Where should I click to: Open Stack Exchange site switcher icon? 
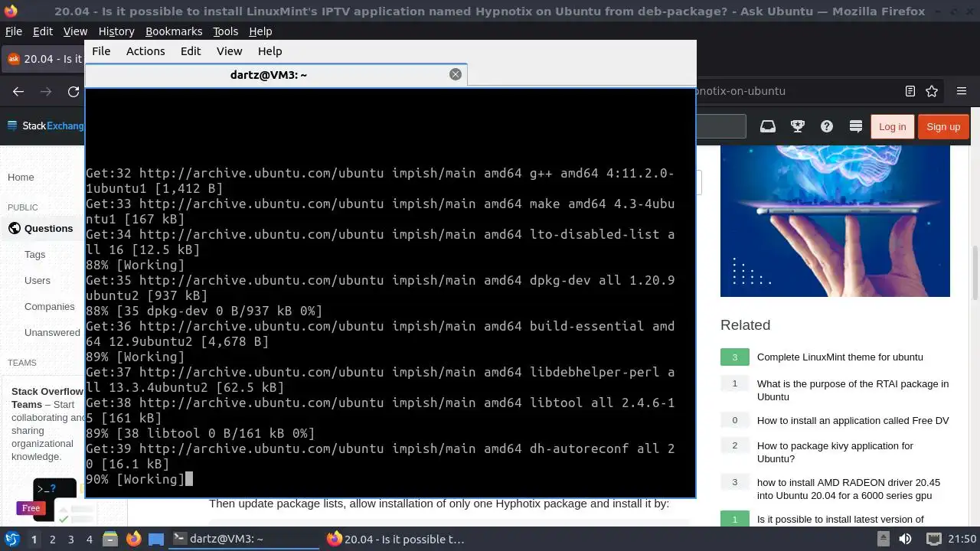(856, 126)
